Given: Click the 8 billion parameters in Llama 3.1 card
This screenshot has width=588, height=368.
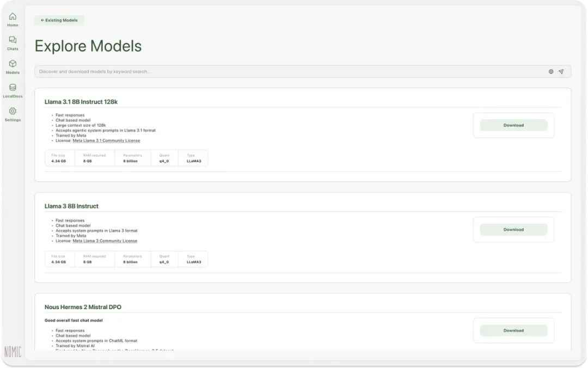Looking at the screenshot, I should point(130,161).
